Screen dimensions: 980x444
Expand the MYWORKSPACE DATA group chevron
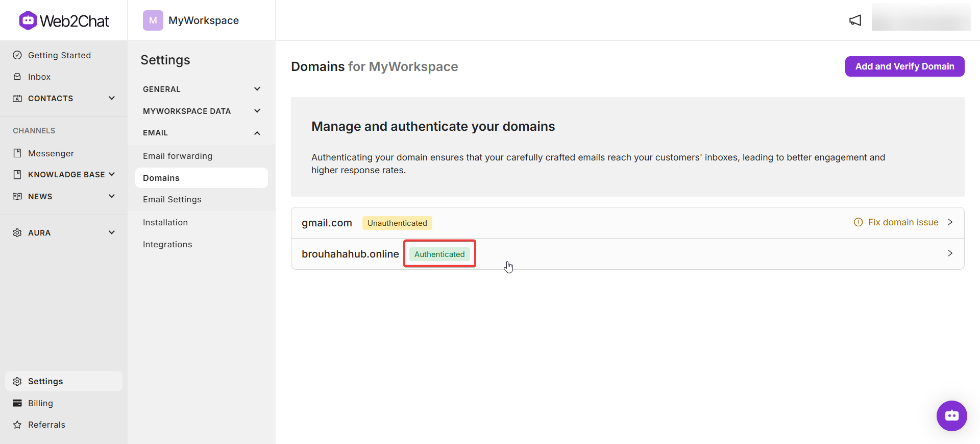tap(257, 111)
